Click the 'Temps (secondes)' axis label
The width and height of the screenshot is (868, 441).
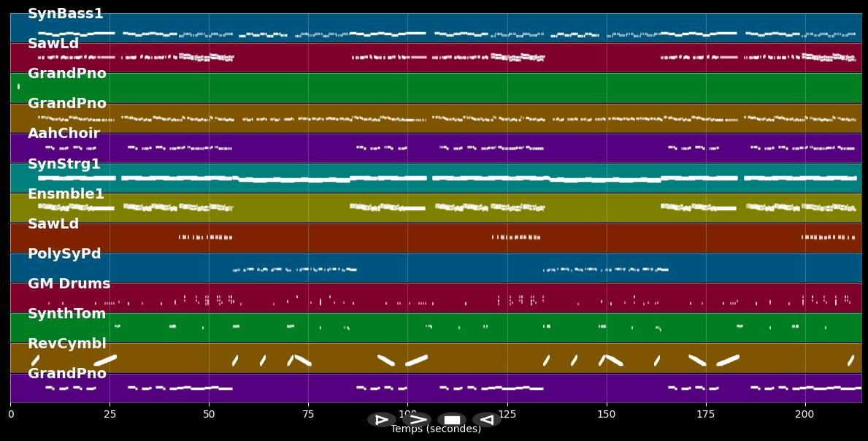436,429
